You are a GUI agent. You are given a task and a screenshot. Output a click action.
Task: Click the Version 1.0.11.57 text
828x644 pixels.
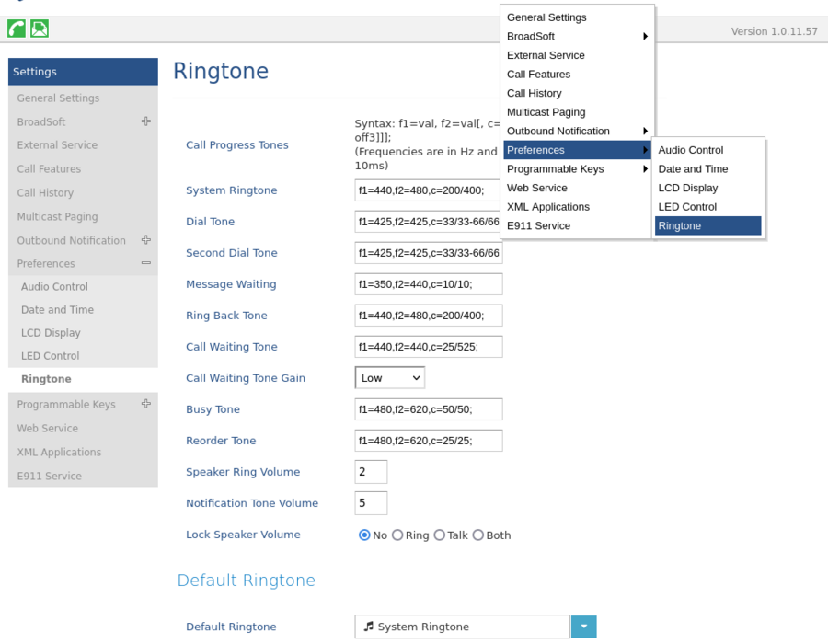774,31
